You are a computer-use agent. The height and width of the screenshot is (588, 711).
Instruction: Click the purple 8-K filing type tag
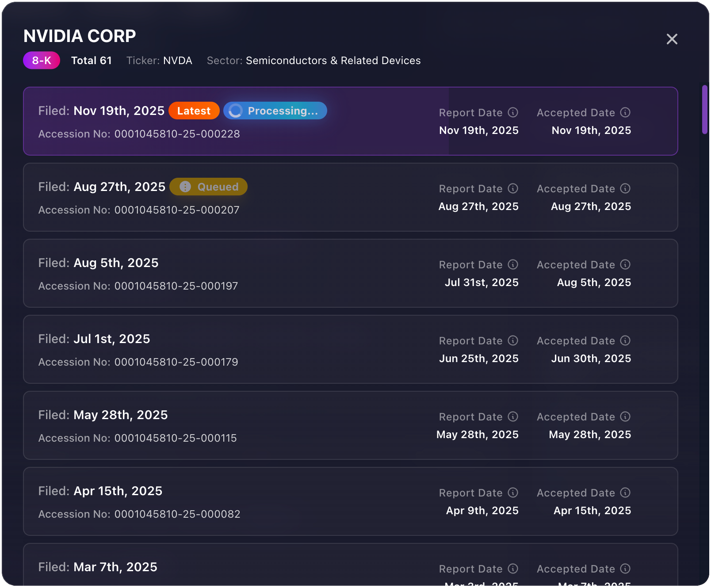click(42, 61)
